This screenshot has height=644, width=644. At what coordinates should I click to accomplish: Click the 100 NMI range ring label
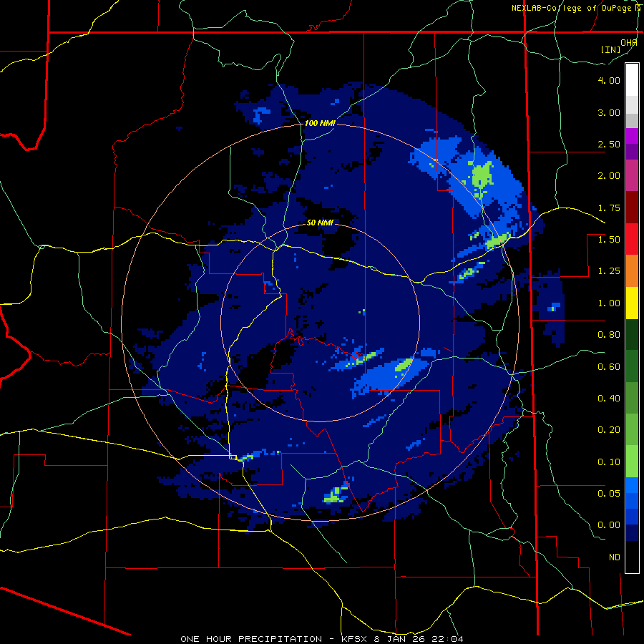(x=320, y=123)
